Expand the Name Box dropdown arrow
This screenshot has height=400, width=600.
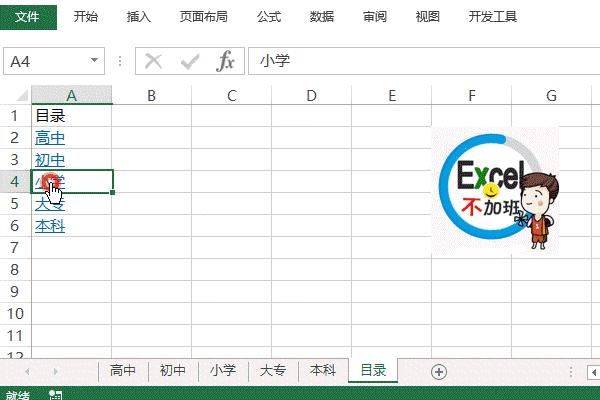click(94, 60)
